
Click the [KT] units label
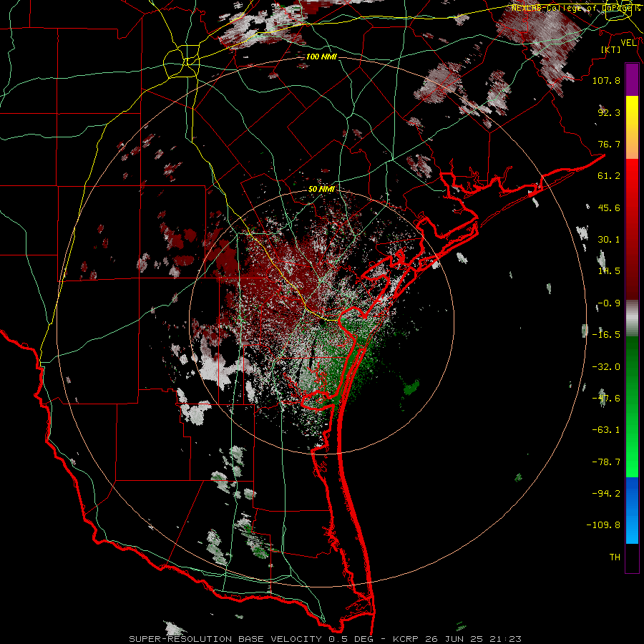click(611, 49)
